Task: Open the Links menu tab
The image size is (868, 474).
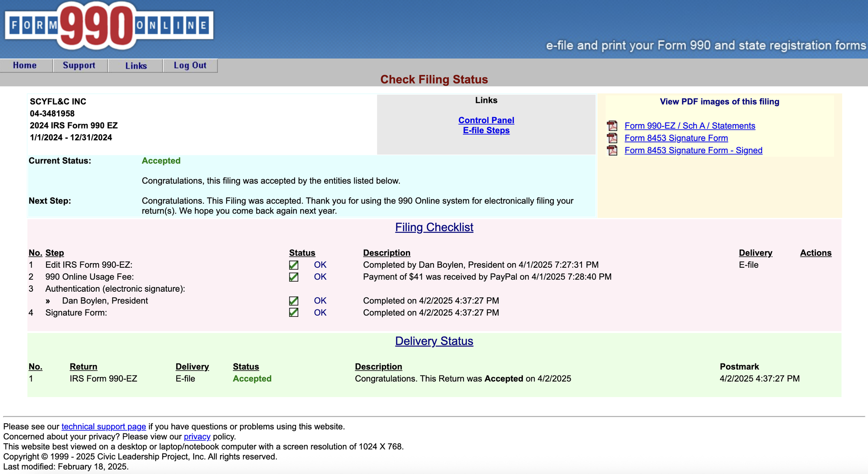Action: point(136,66)
